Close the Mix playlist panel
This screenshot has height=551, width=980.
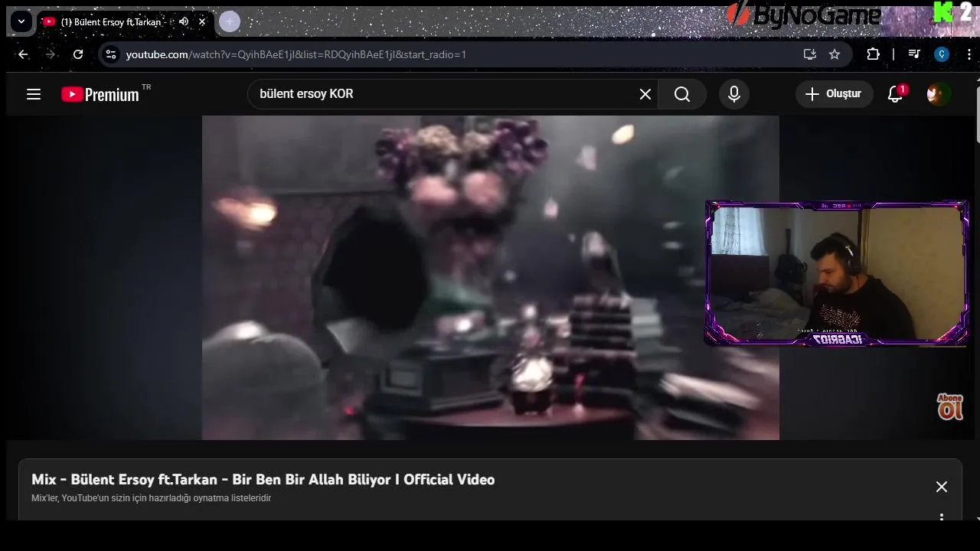click(942, 487)
